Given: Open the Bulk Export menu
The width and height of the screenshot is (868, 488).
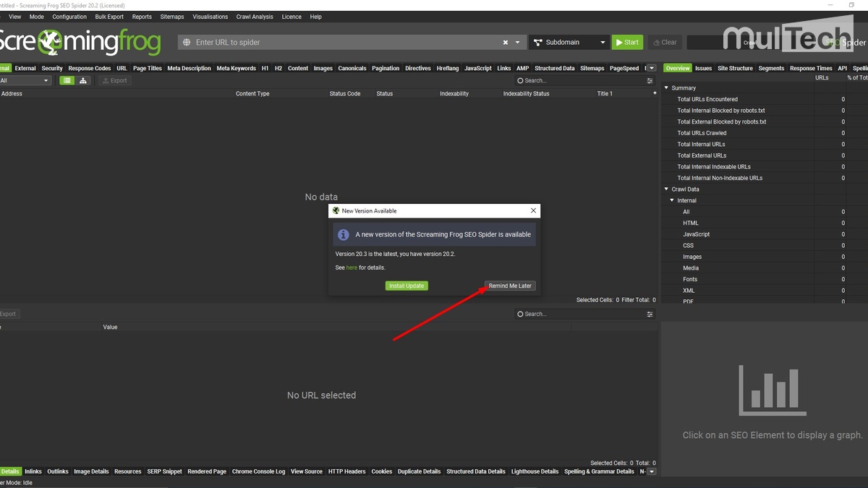Looking at the screenshot, I should pos(109,17).
